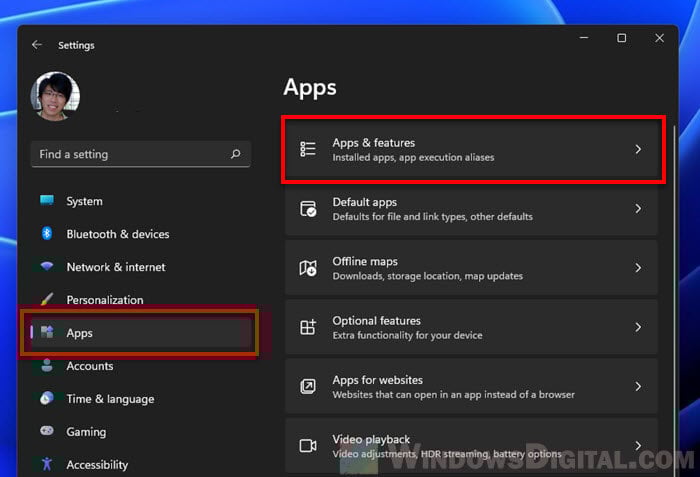Expand Apps & features chevron

click(638, 150)
